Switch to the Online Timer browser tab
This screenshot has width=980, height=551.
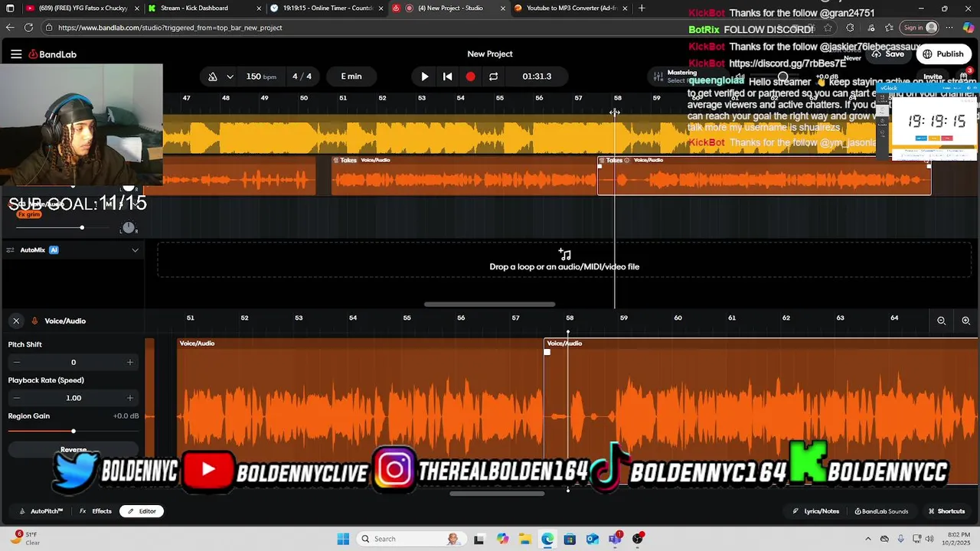pos(328,8)
